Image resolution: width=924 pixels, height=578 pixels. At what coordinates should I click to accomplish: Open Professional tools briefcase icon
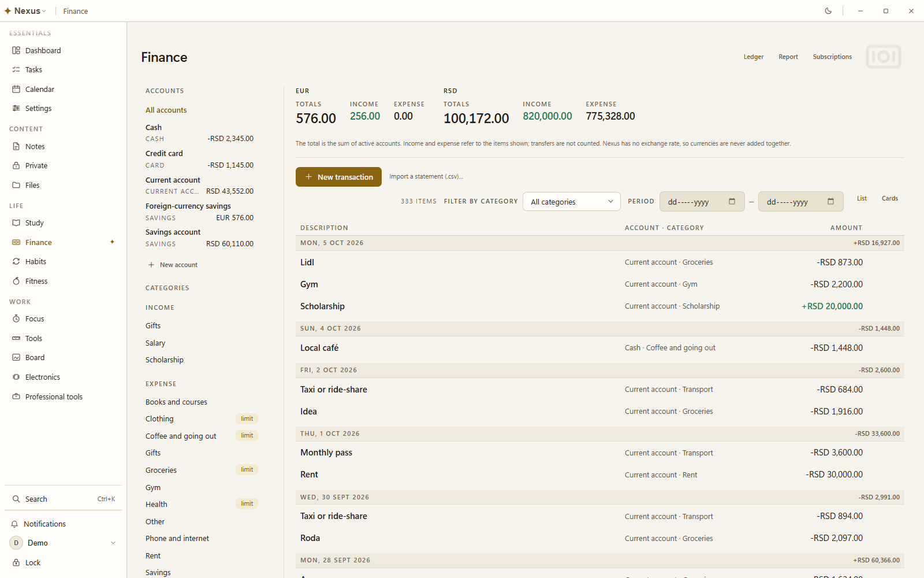(16, 397)
